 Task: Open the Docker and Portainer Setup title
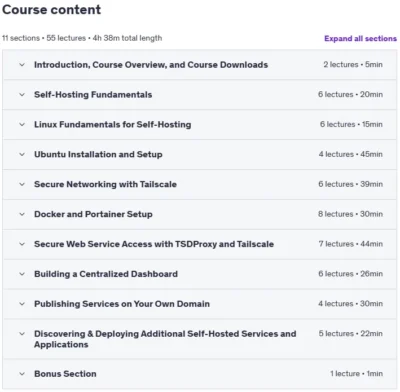(x=93, y=214)
